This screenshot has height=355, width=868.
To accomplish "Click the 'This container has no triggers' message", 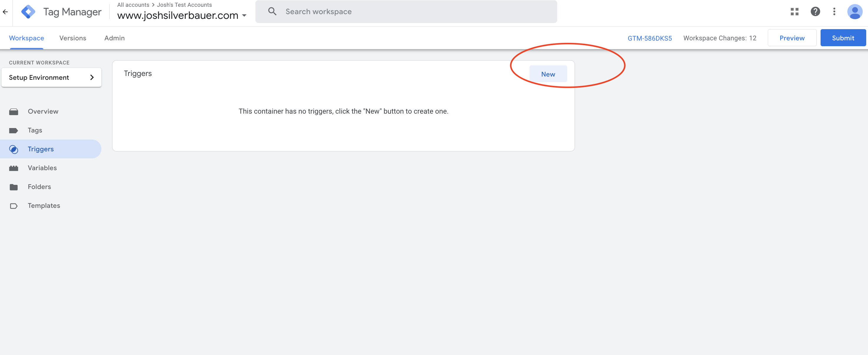I will [x=343, y=111].
